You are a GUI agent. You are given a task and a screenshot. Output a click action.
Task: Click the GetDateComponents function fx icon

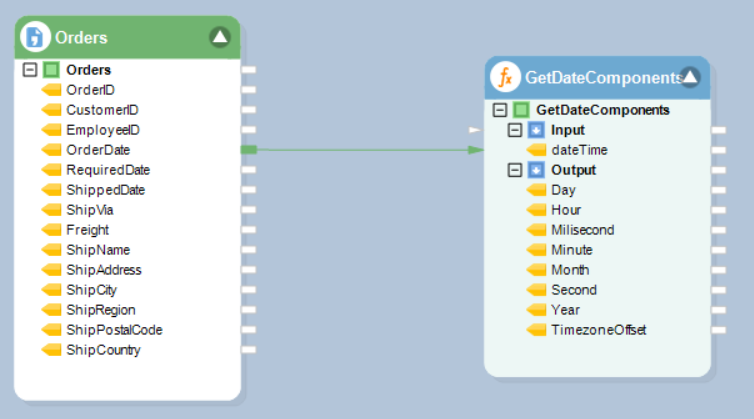pyautogui.click(x=505, y=76)
